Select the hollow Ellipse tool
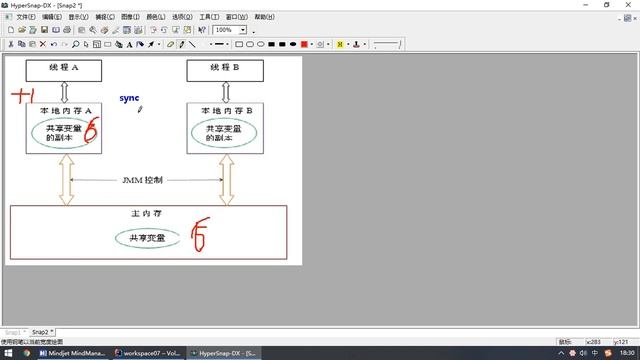The width and height of the screenshot is (640, 360). pyautogui.click(x=260, y=44)
